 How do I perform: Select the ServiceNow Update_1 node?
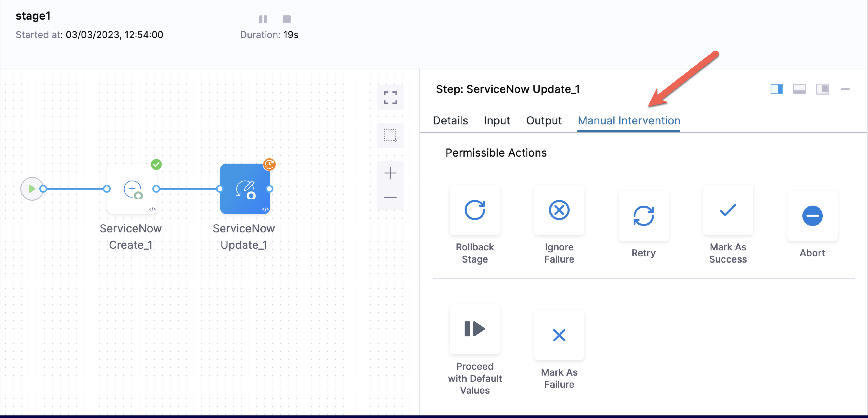pos(245,189)
